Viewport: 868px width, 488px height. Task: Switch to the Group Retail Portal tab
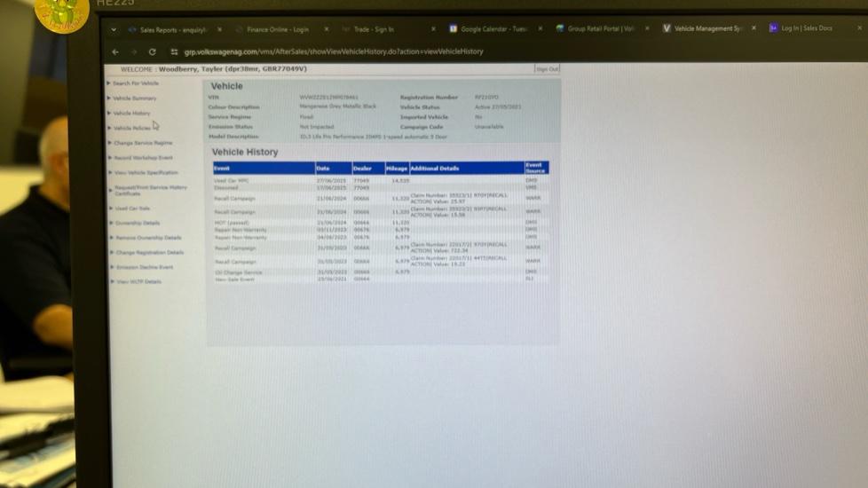(x=601, y=28)
